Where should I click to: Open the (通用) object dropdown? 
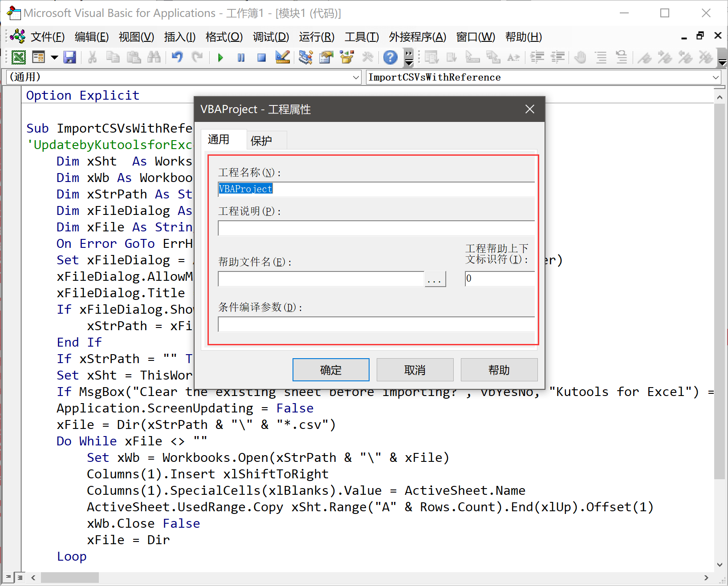pos(356,77)
